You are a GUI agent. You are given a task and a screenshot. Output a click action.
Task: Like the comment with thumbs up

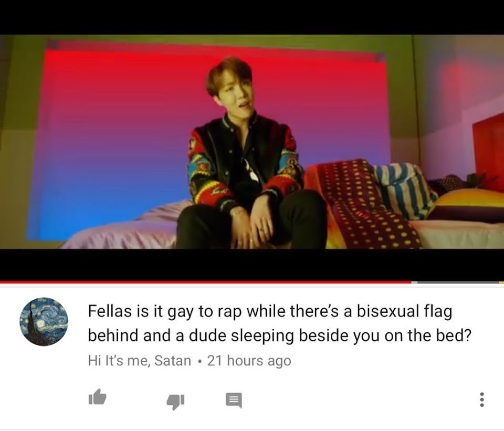pyautogui.click(x=97, y=397)
